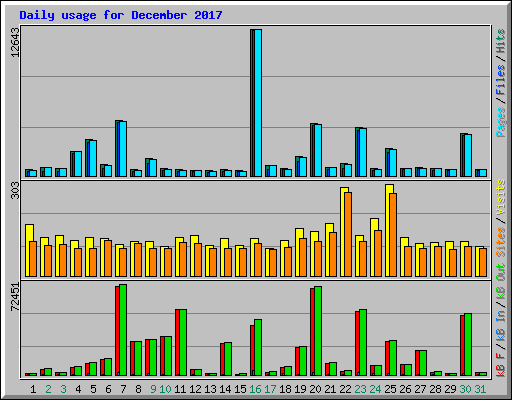Select the kB out bar for day 20

pos(318,331)
